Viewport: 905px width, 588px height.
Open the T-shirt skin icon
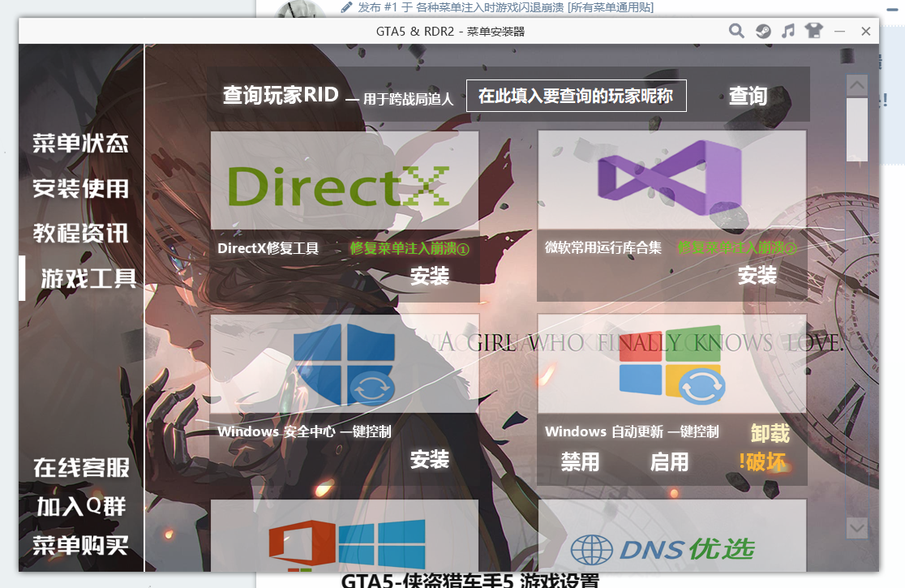(x=813, y=32)
